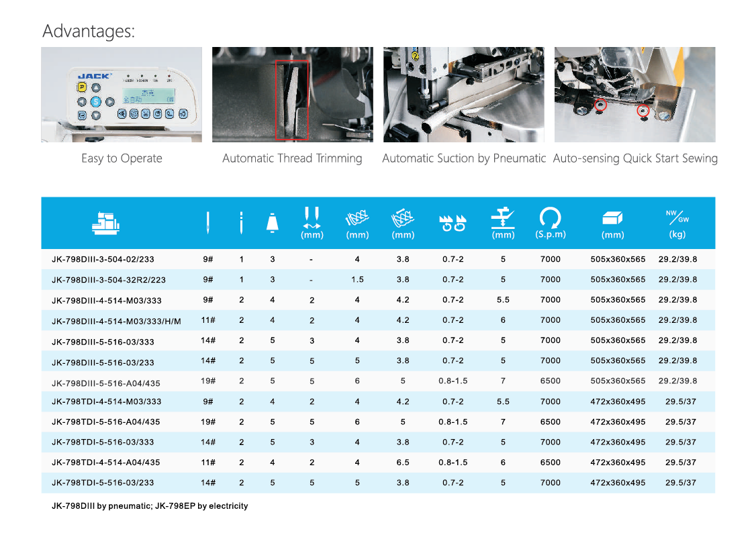Select model JK-798DIII-3-504-02/233 in table
The height and width of the screenshot is (533, 756).
click(x=103, y=260)
